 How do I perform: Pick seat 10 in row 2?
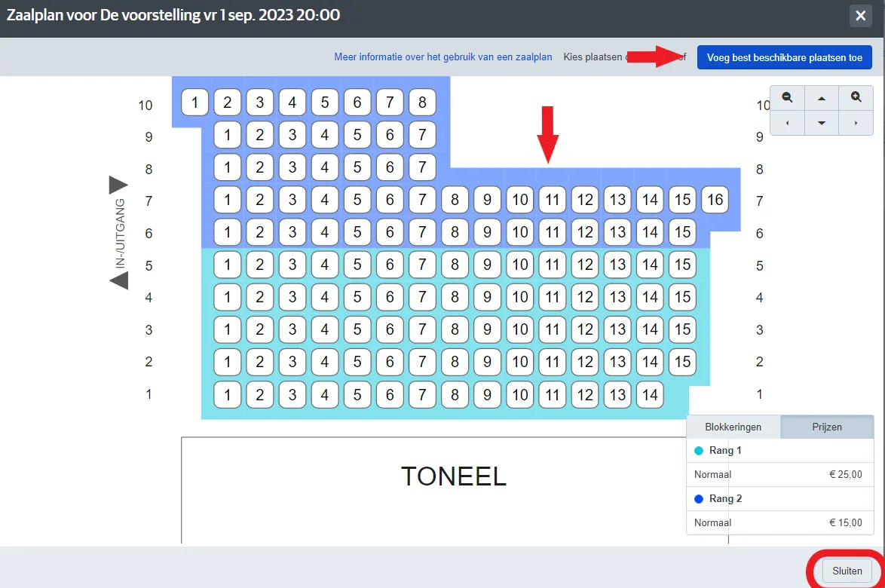520,362
